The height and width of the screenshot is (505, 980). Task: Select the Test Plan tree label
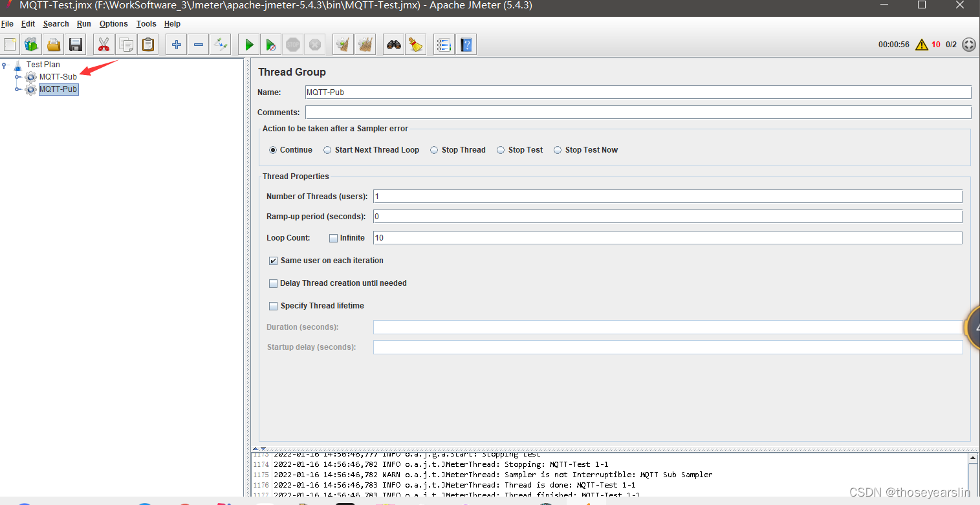point(43,65)
